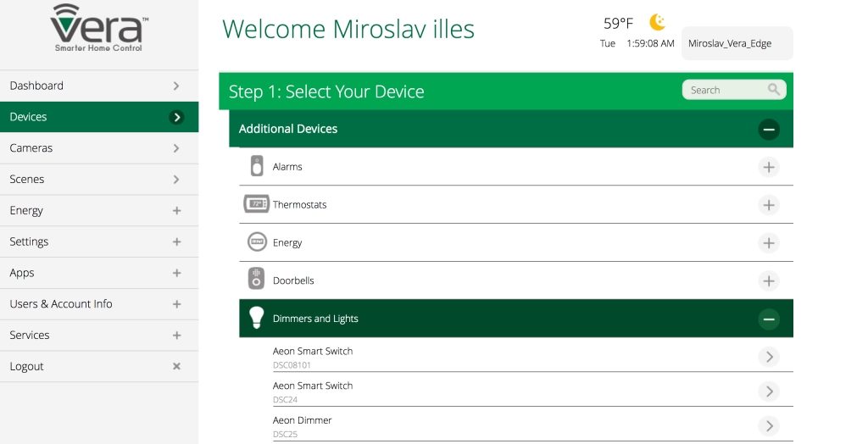868x444 pixels.
Task: Expand the Alarms category
Action: click(768, 167)
